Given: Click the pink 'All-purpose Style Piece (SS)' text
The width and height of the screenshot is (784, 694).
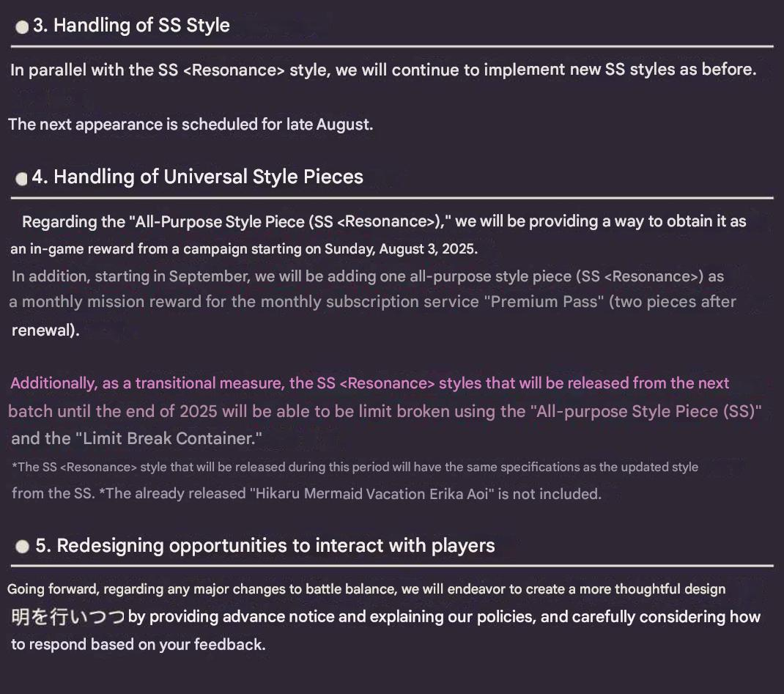Looking at the screenshot, I should click(x=645, y=411).
